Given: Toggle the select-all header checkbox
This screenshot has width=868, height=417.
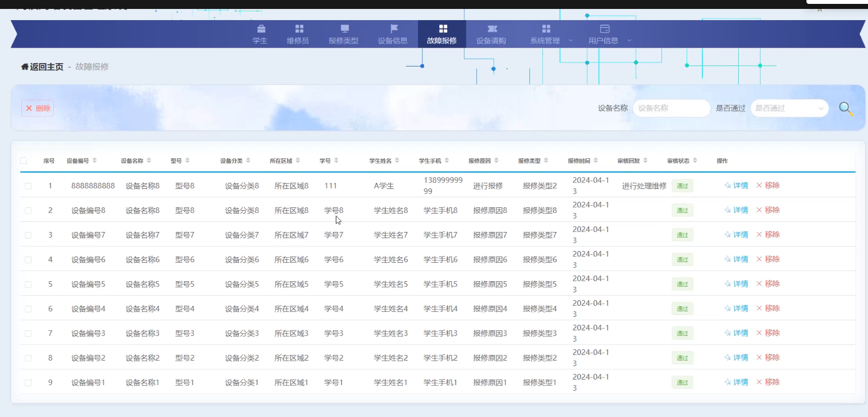Looking at the screenshot, I should [x=24, y=161].
